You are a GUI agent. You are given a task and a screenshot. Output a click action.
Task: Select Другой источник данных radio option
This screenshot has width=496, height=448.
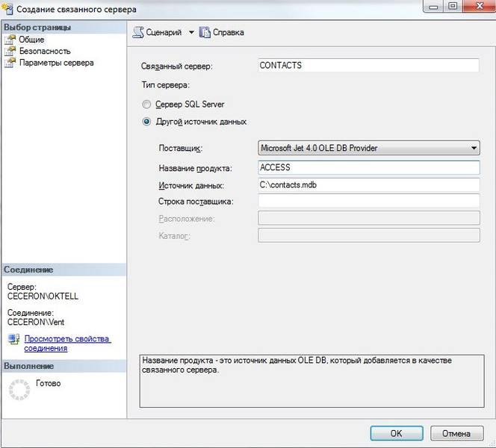point(147,122)
